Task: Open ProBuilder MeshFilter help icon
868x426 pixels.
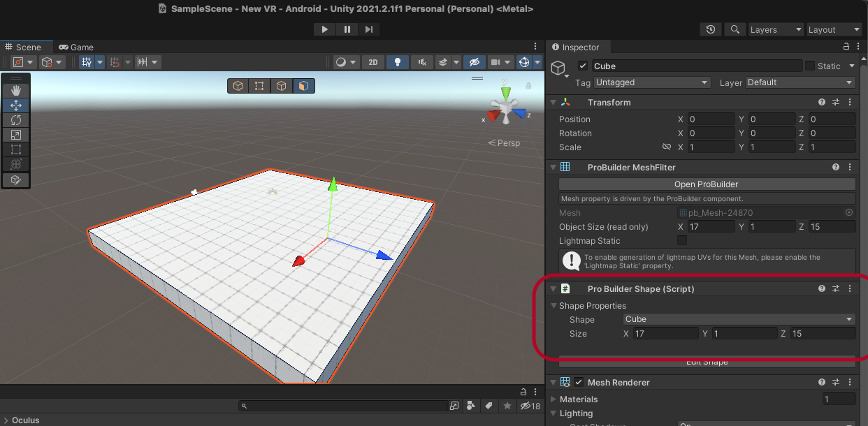Action: 836,167
